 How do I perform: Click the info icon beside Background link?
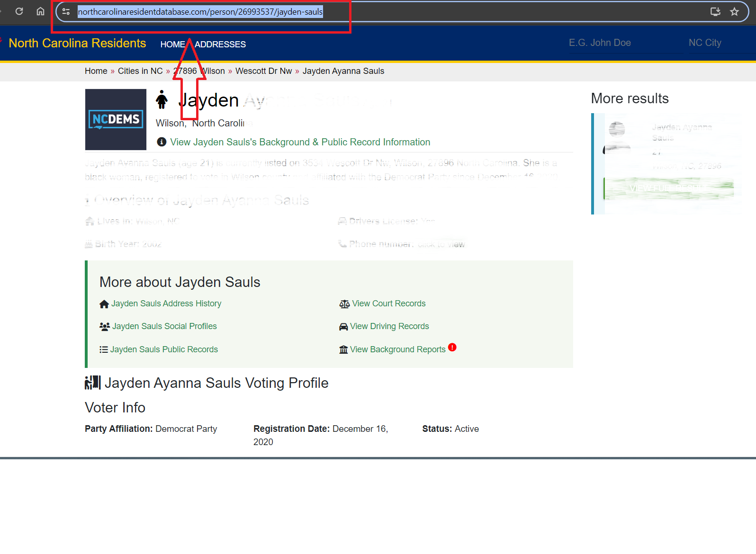point(162,142)
